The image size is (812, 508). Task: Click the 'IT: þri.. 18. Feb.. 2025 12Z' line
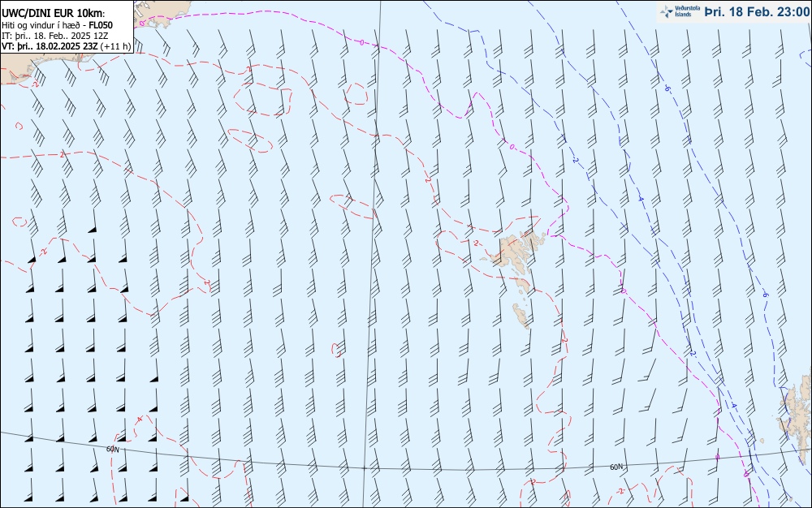point(55,36)
